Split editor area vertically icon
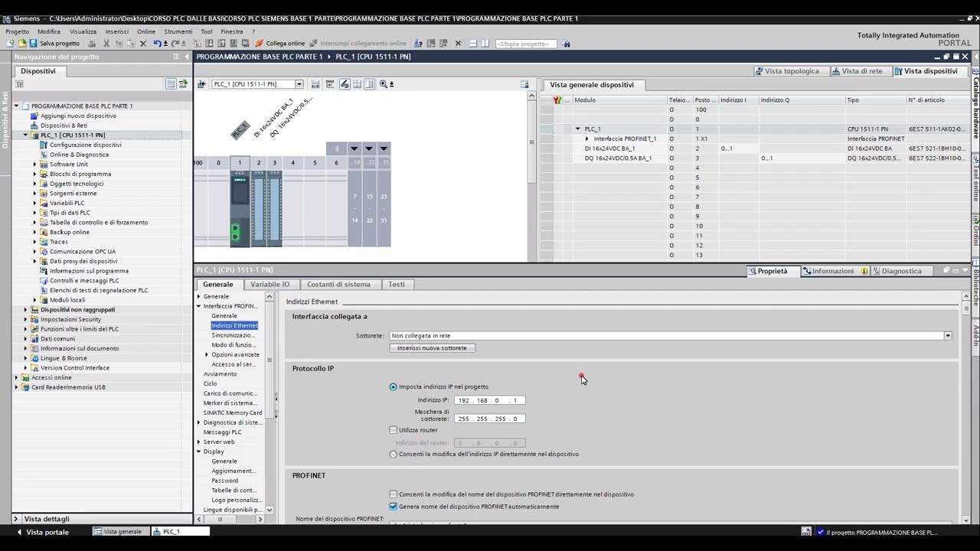This screenshot has width=980, height=551. pyautogui.click(x=485, y=44)
